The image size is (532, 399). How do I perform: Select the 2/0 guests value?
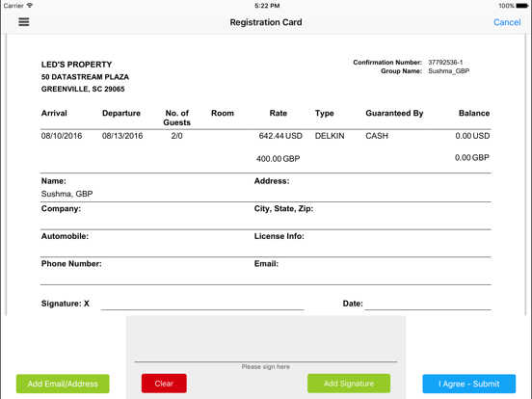176,136
